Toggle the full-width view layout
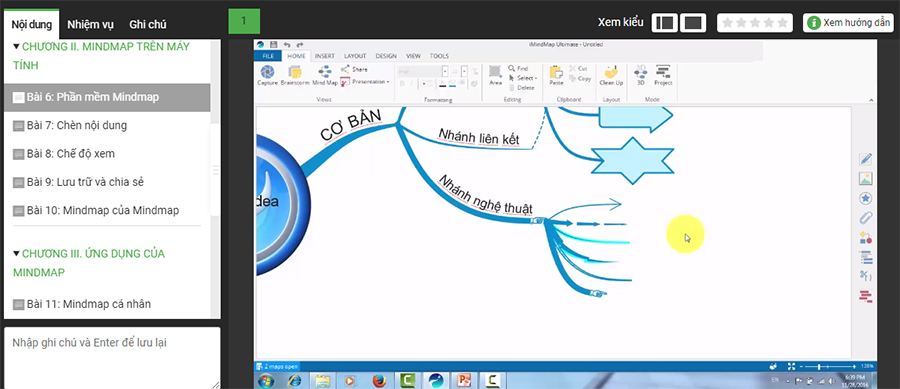Screen dimensions: 900x389 point(693,23)
